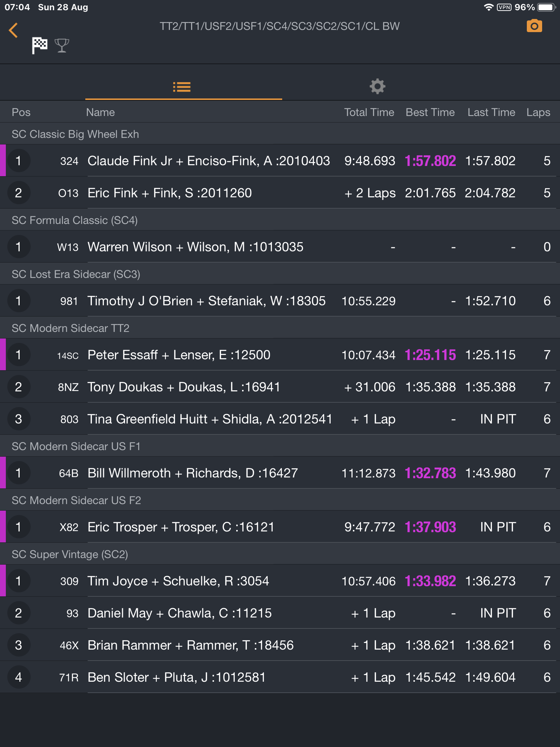Open Peter Essaff + Lenser entry
Image resolution: width=560 pixels, height=747 pixels.
[x=280, y=355]
